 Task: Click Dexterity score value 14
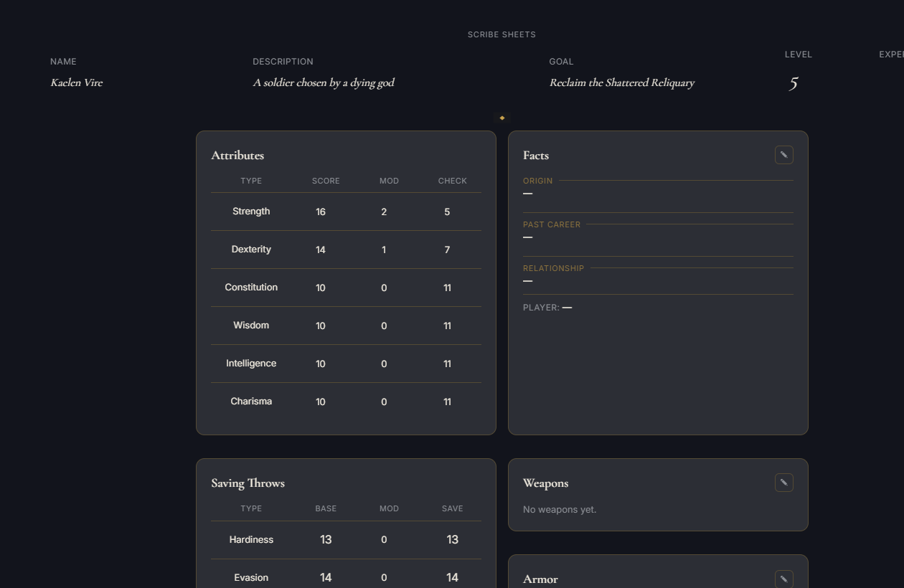tap(321, 250)
